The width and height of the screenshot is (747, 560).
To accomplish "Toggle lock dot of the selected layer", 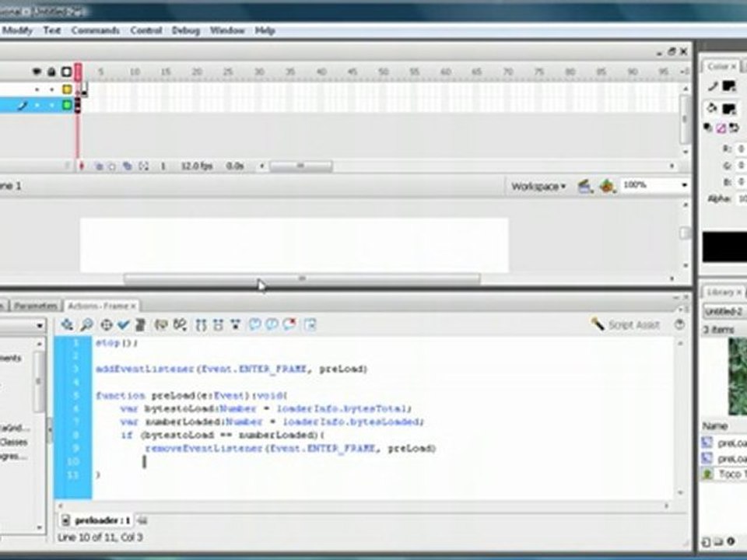I will [51, 105].
